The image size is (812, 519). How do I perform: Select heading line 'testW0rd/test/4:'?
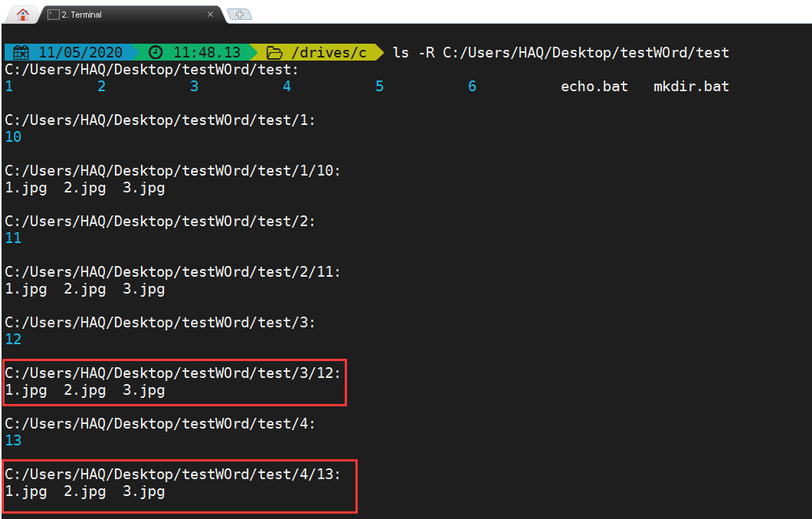tap(160, 424)
